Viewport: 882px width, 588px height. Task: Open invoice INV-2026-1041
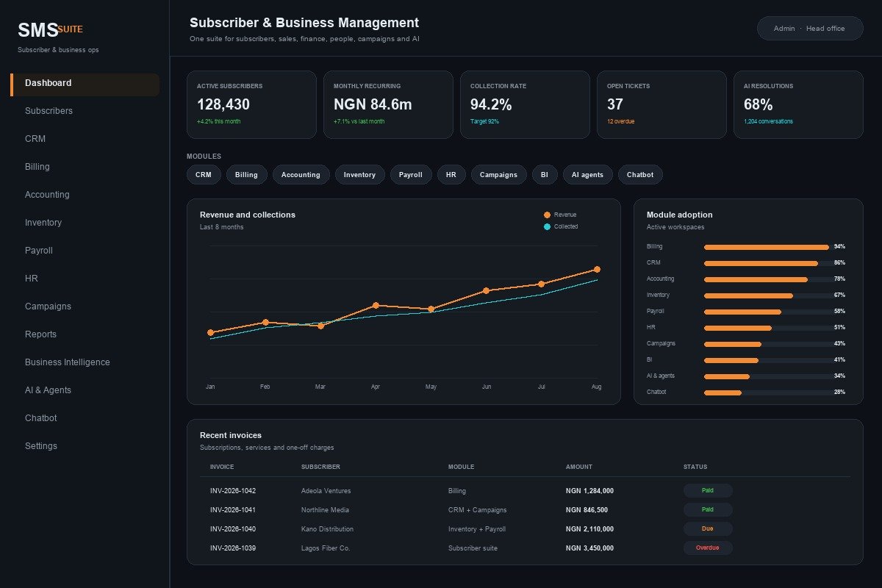233,510
